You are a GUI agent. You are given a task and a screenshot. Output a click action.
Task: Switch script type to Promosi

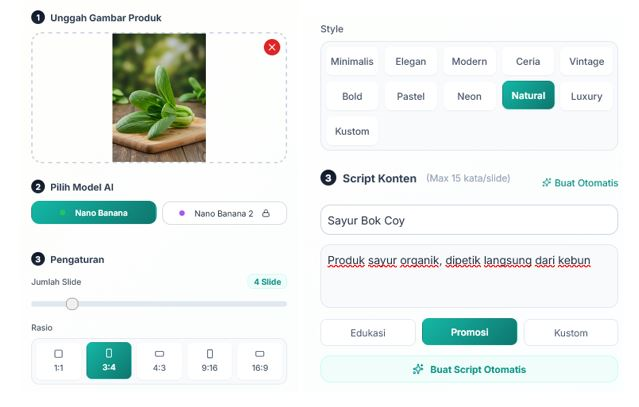point(469,332)
